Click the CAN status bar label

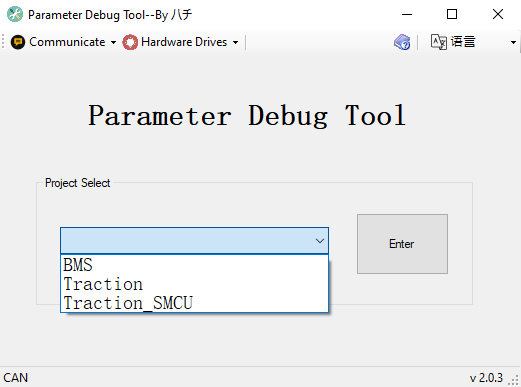point(16,378)
